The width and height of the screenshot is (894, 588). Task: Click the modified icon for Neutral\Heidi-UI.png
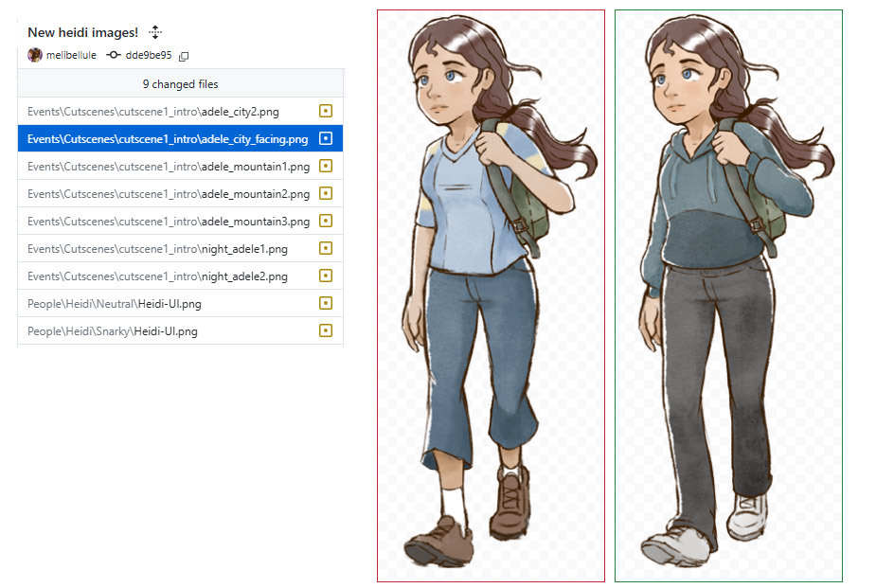click(x=326, y=303)
